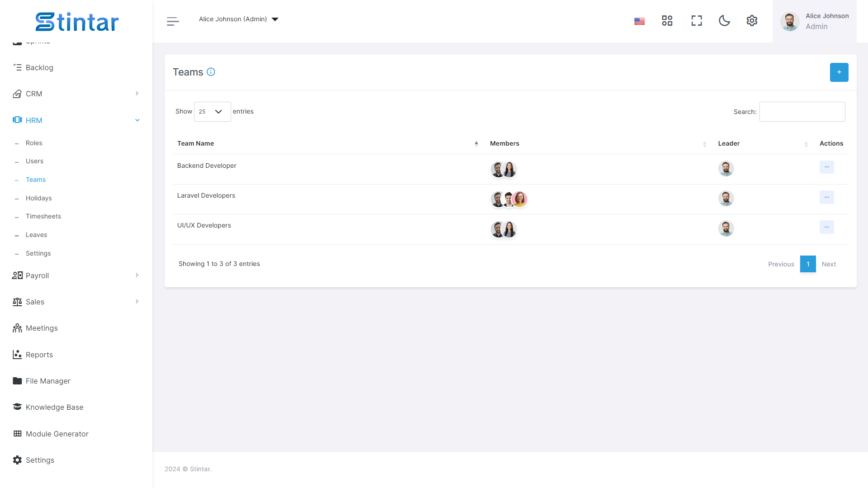The image size is (868, 488).
Task: Click Backend Developer team name
Action: (x=207, y=166)
